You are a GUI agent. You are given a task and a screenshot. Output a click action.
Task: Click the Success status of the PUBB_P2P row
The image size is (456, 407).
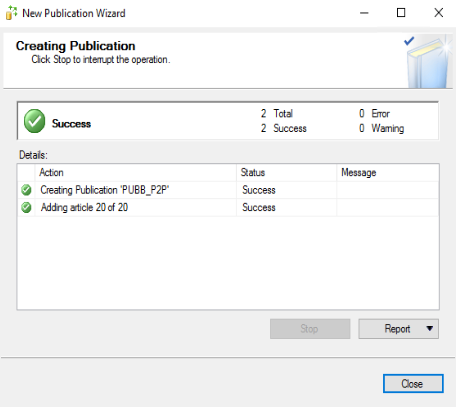[x=259, y=190]
